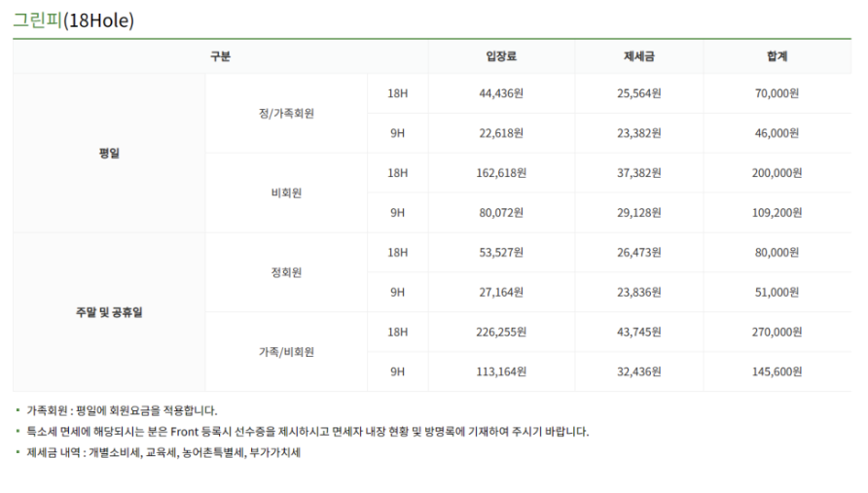Select the 제세금 column header
This screenshot has width=868, height=493.
[x=638, y=55]
